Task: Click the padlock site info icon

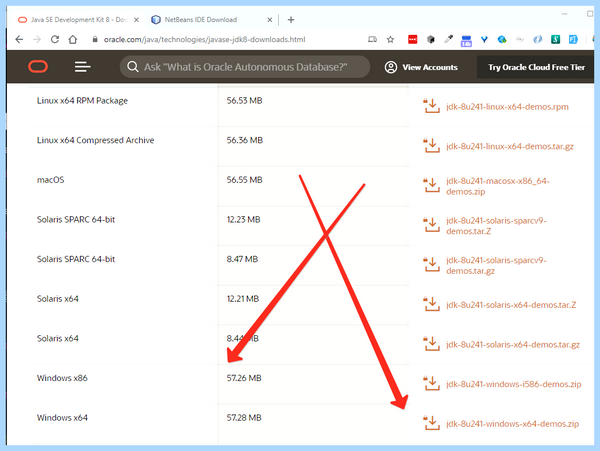Action: click(95, 39)
